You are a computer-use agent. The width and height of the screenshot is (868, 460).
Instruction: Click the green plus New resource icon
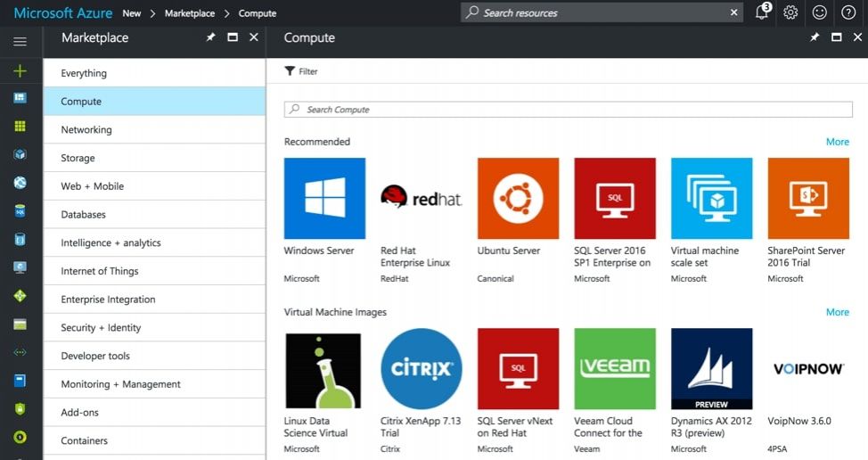20,71
